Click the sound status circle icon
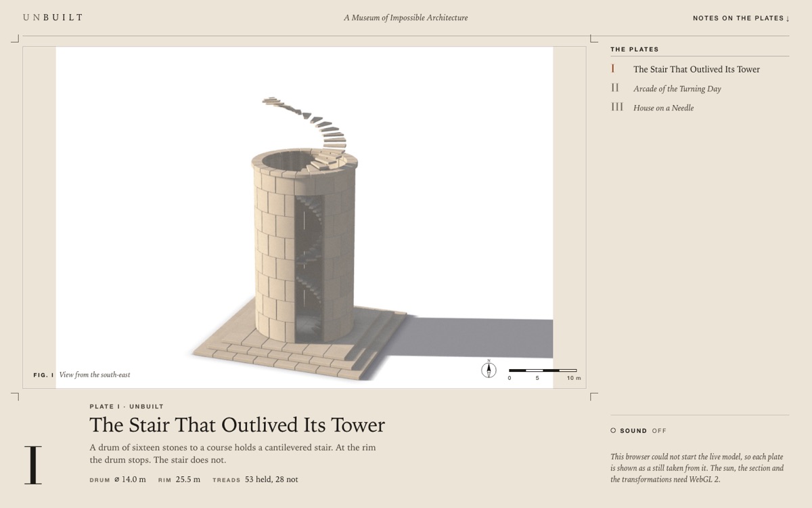Image resolution: width=812 pixels, height=508 pixels. point(613,431)
